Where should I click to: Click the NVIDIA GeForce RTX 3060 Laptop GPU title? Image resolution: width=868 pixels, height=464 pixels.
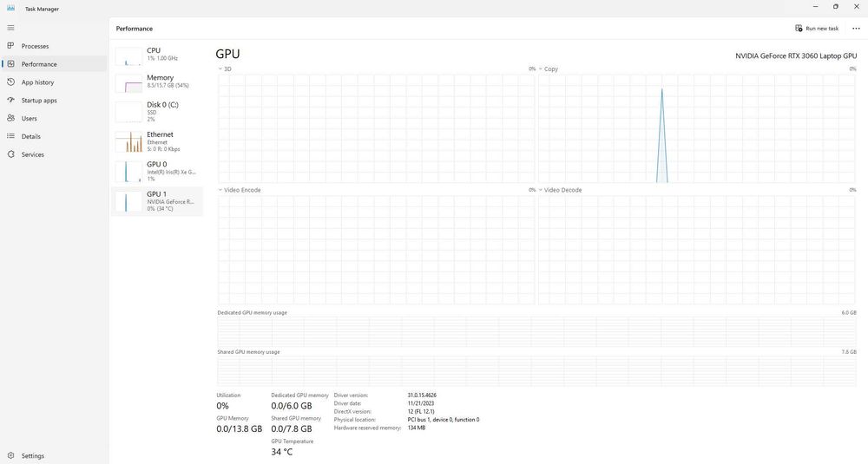(796, 56)
